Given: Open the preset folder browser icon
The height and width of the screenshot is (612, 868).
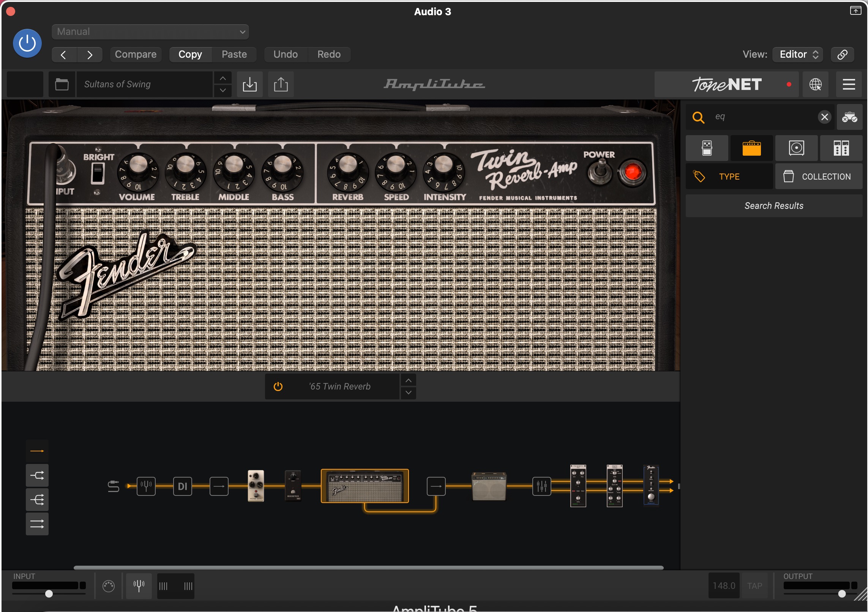Looking at the screenshot, I should 62,84.
